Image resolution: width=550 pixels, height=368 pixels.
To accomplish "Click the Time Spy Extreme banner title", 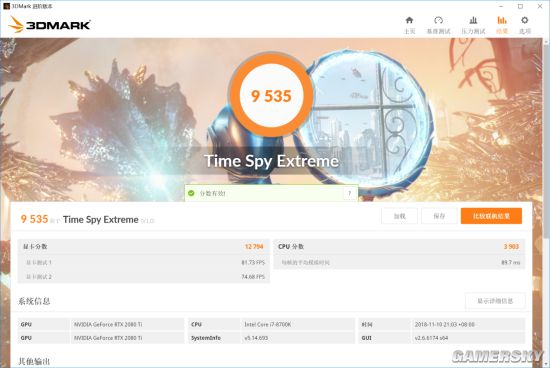I will 271,161.
